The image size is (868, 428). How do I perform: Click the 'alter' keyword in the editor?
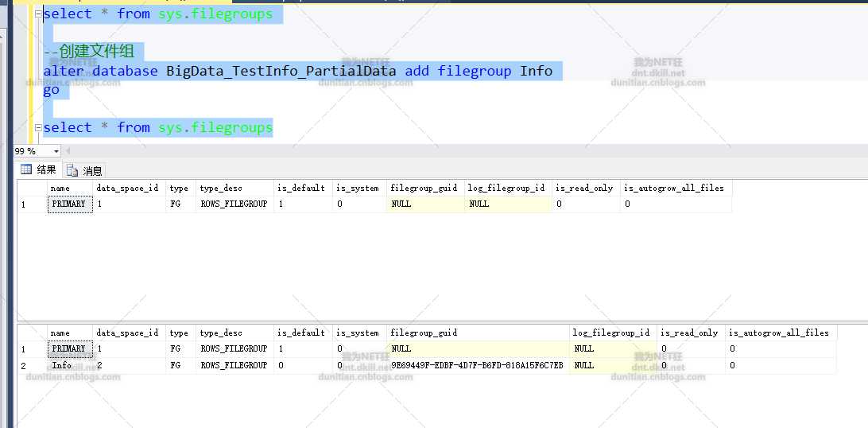(64, 71)
